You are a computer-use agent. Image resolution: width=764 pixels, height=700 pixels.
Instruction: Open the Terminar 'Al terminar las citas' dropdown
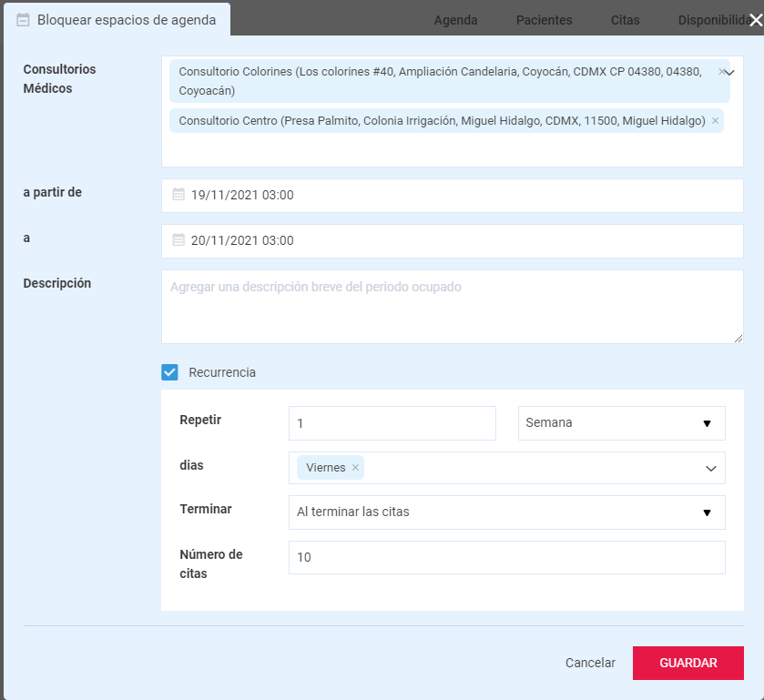506,512
